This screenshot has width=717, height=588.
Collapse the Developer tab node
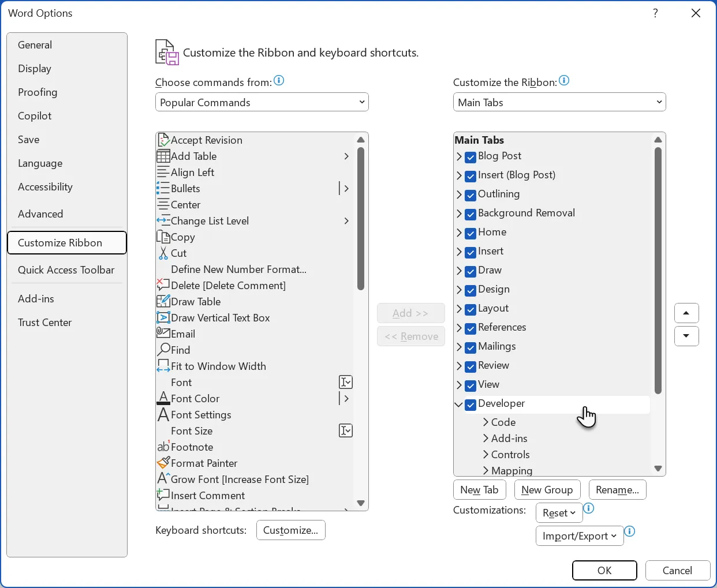click(460, 405)
